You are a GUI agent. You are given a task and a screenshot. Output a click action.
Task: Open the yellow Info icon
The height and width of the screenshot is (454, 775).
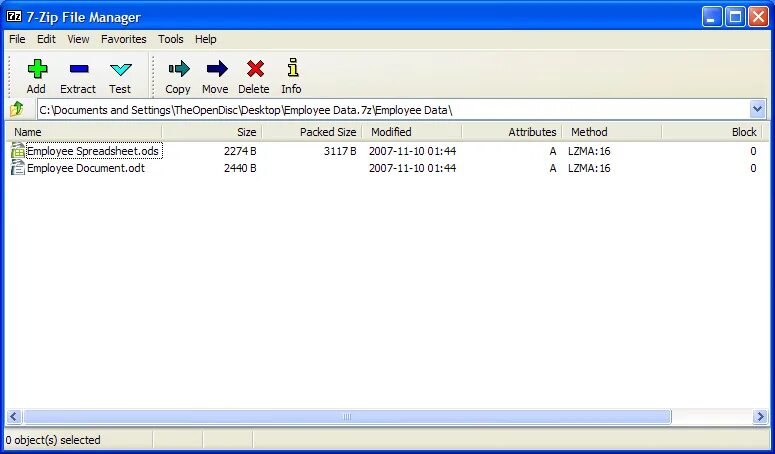293,68
